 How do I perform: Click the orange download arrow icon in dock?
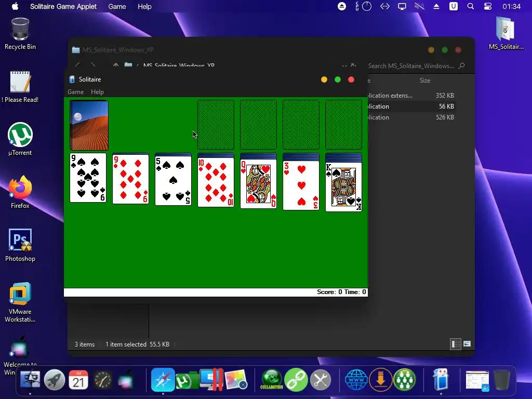pyautogui.click(x=381, y=380)
